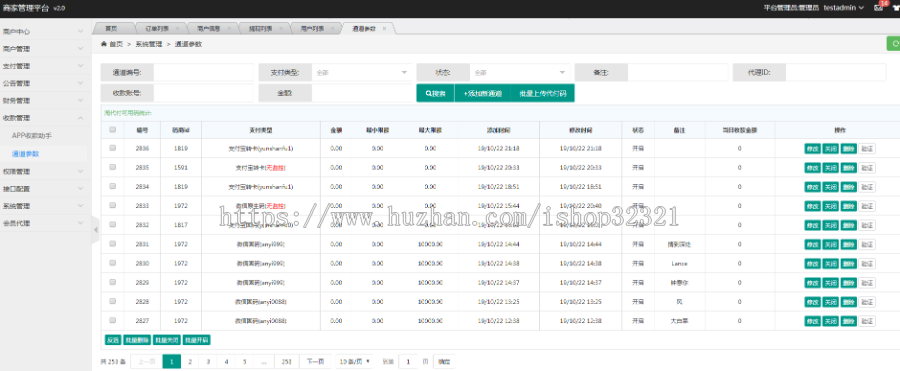Check the row 2834 checkbox
Image resolution: width=900 pixels, height=371 pixels.
pyautogui.click(x=112, y=186)
